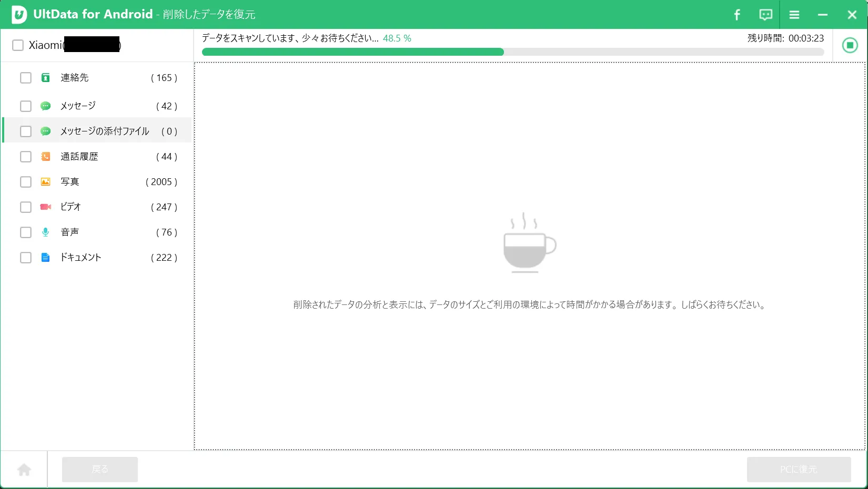Select the 通話履歴 call history icon

(x=45, y=156)
